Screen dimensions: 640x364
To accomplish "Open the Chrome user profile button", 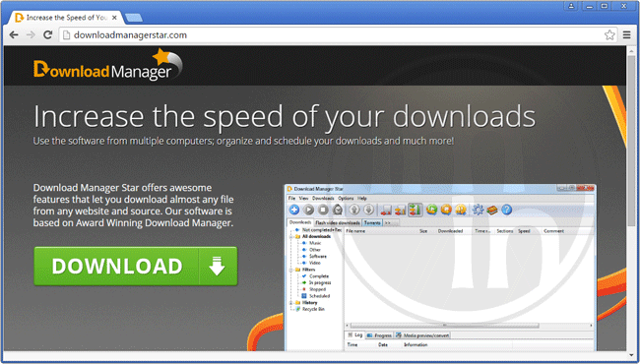I will [x=571, y=6].
